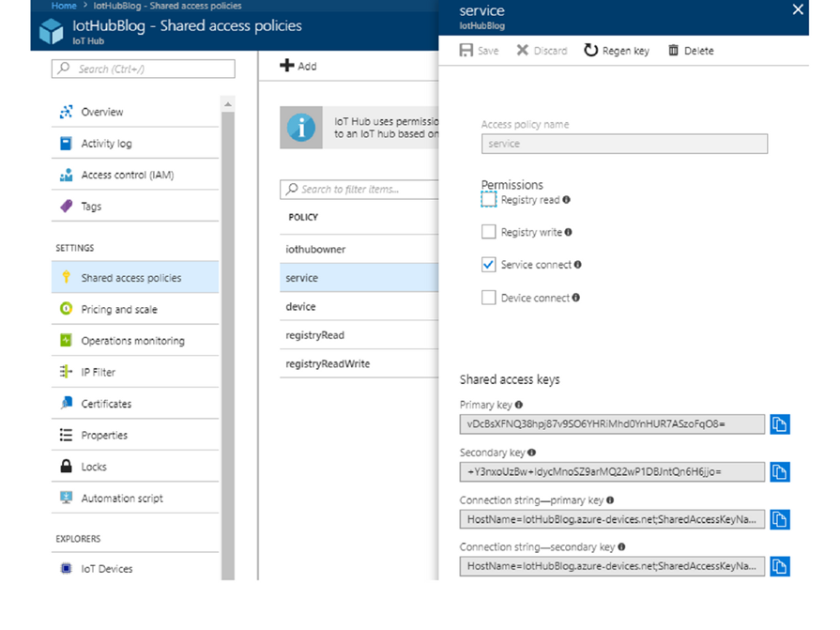Open Activity log menu item
The height and width of the screenshot is (630, 840).
point(135,144)
